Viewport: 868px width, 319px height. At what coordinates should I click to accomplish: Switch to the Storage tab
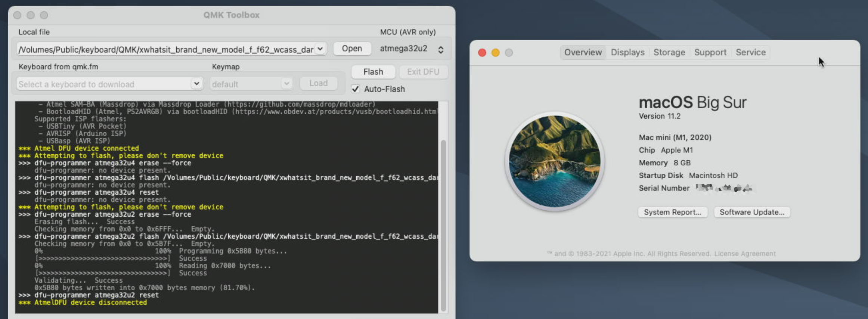[669, 52]
